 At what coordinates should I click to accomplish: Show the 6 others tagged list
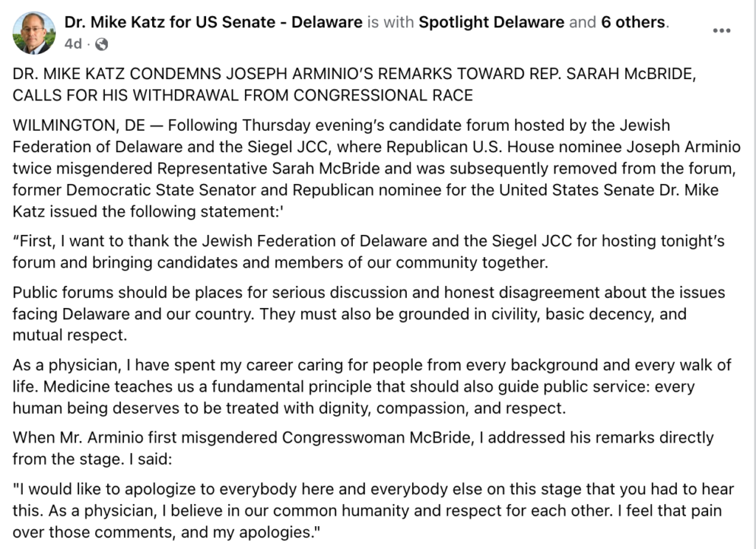(633, 22)
